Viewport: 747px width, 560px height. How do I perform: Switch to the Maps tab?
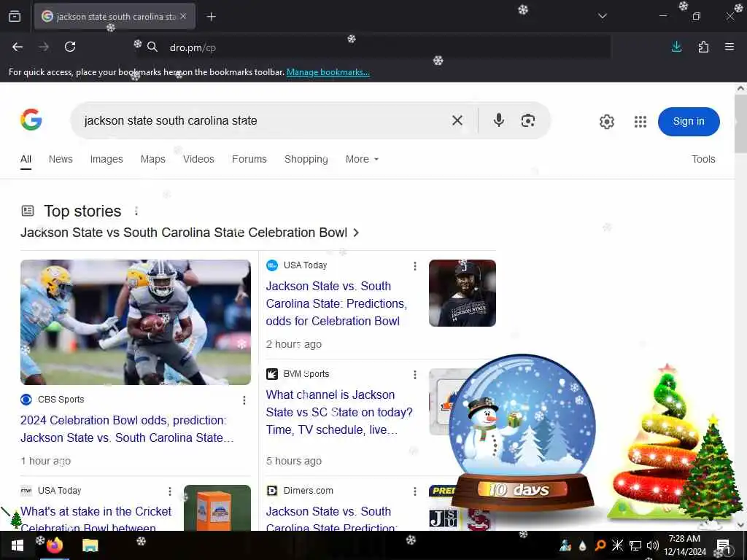pos(153,159)
